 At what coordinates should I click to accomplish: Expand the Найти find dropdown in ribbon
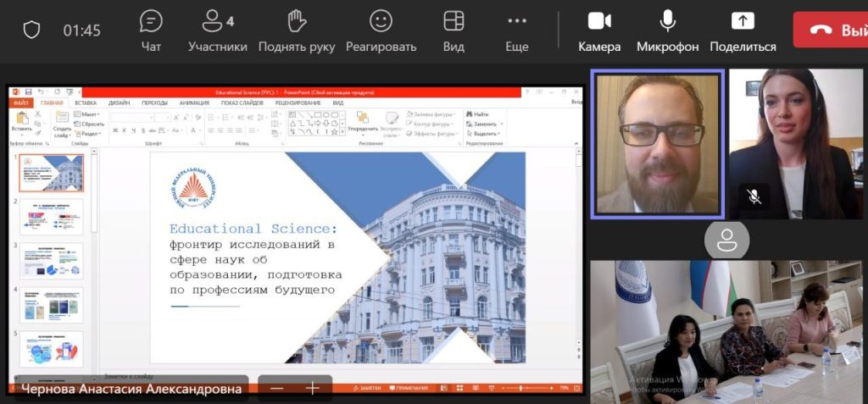[x=481, y=114]
